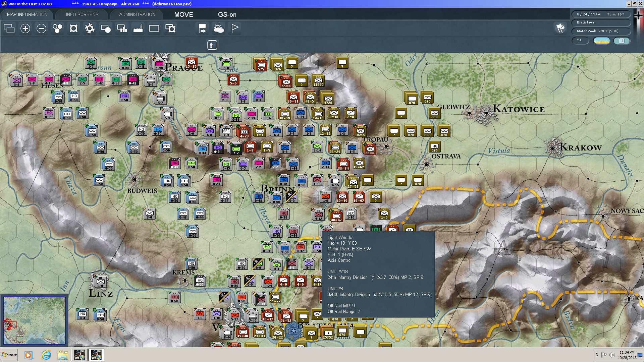Select the Krakow city hex
Image resolution: width=644 pixels, height=362 pixels.
pos(552,148)
